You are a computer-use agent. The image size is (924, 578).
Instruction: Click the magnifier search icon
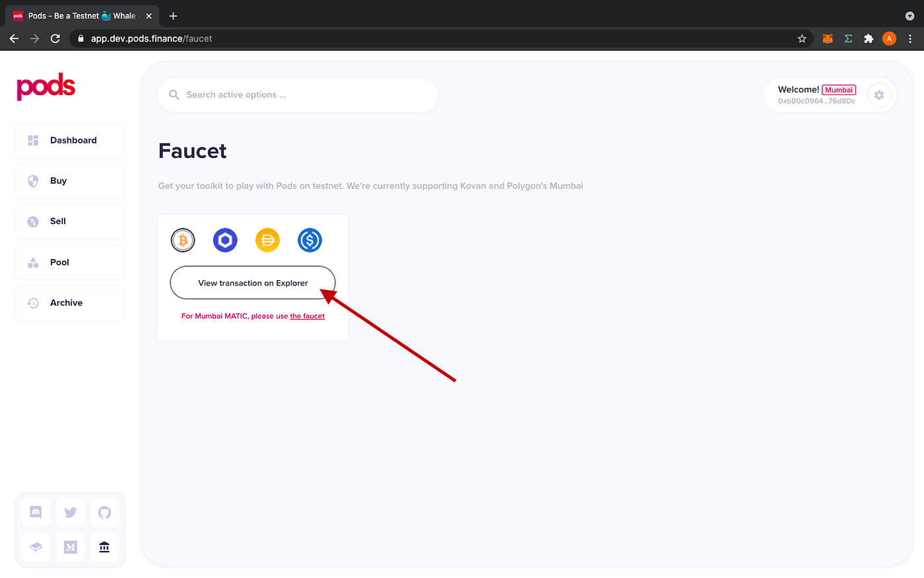174,95
